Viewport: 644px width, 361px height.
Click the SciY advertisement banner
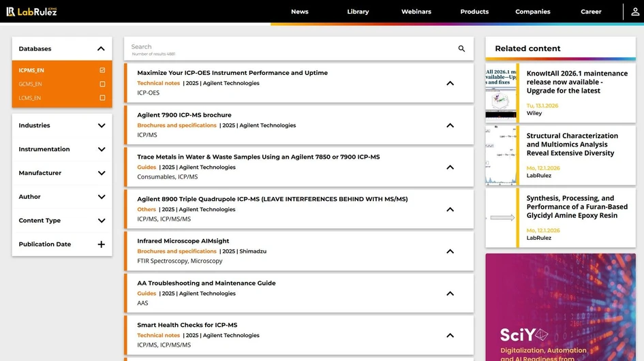click(560, 307)
